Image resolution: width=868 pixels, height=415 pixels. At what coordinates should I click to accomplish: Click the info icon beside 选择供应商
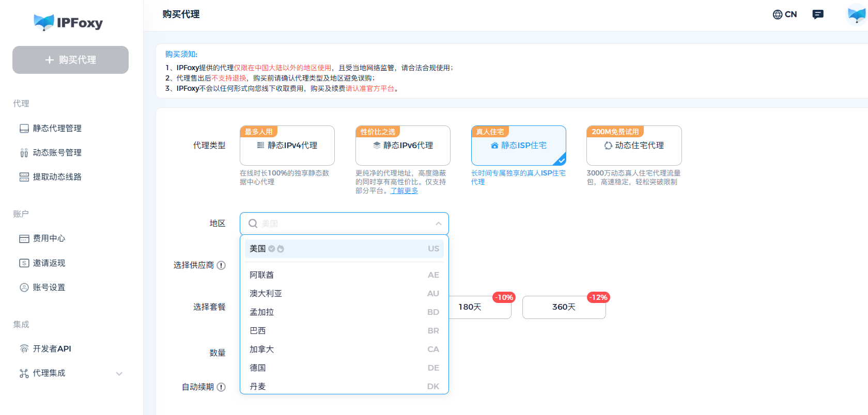pos(221,265)
